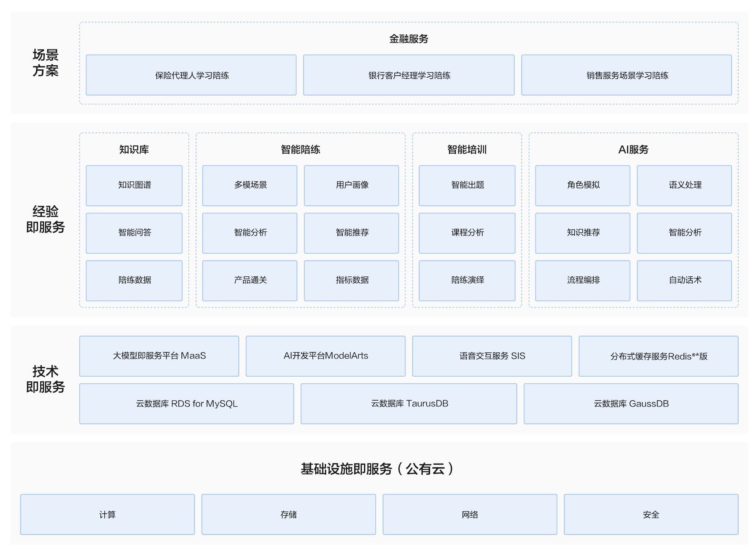Select the 角色模拟 block
The image size is (756, 555).
coord(583,185)
